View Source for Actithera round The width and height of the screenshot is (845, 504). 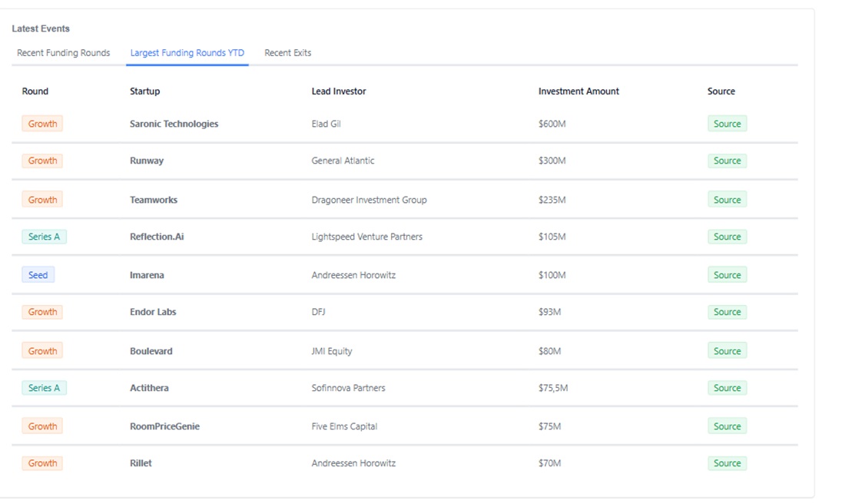727,388
